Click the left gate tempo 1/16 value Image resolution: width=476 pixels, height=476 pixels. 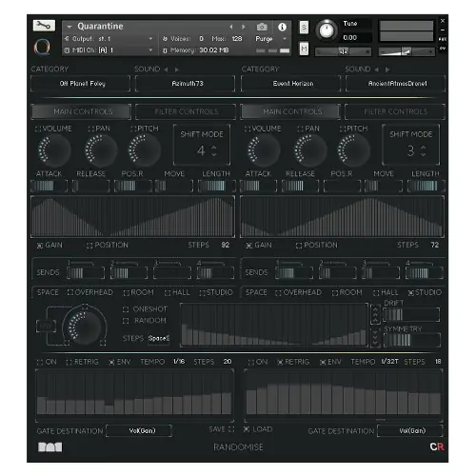tap(179, 362)
